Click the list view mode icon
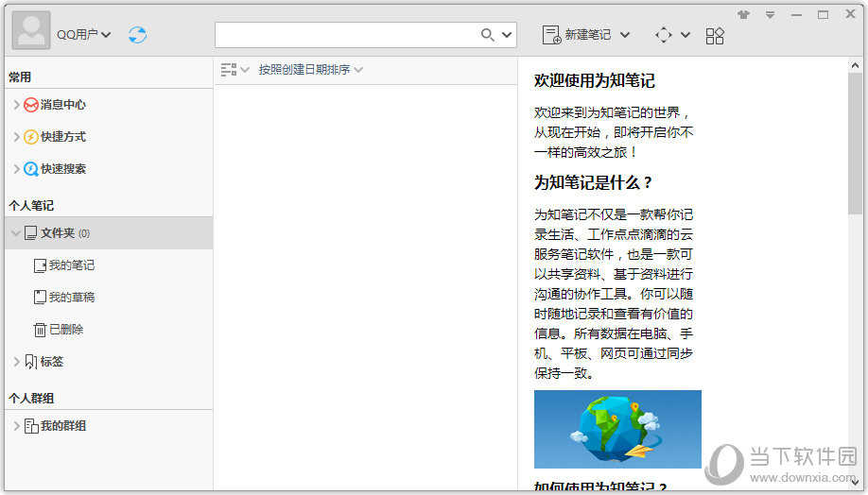868x495 pixels. pos(229,70)
